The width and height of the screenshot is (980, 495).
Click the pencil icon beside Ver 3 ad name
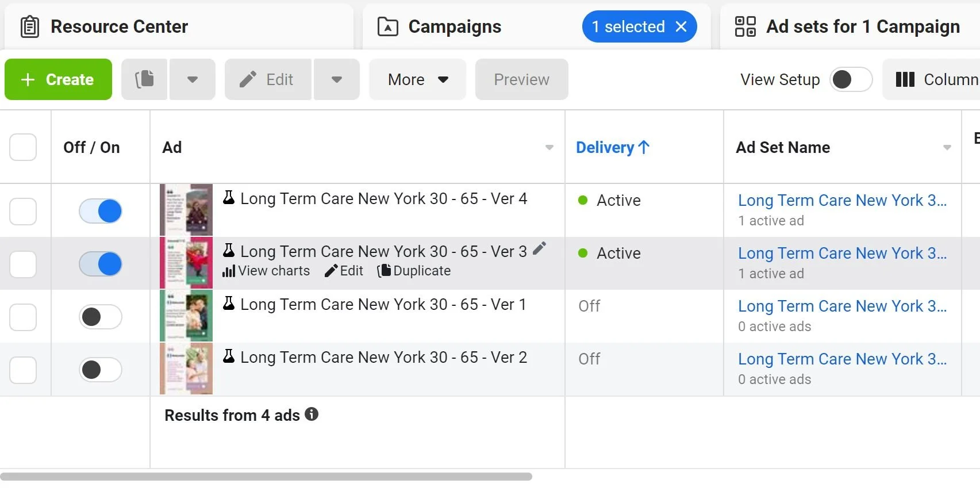(539, 248)
